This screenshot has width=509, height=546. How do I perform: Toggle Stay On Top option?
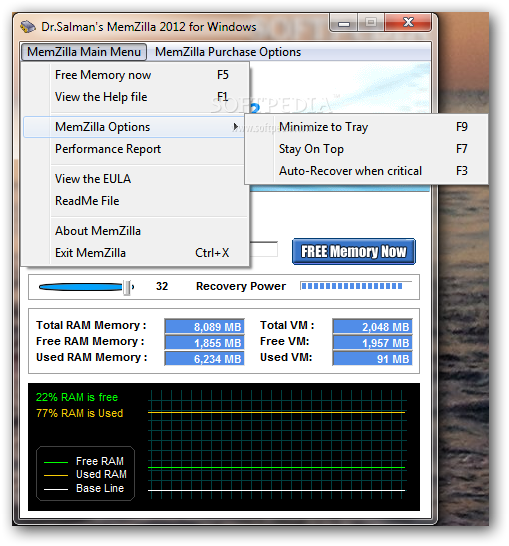tap(366, 149)
